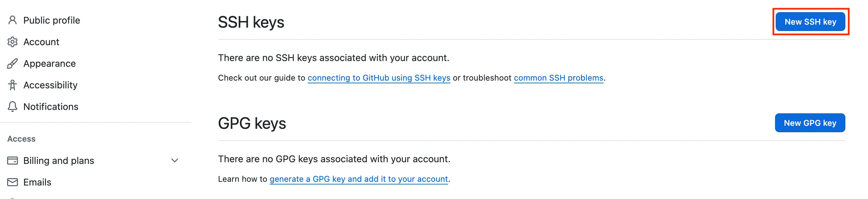Open Billing and plans section

(59, 161)
